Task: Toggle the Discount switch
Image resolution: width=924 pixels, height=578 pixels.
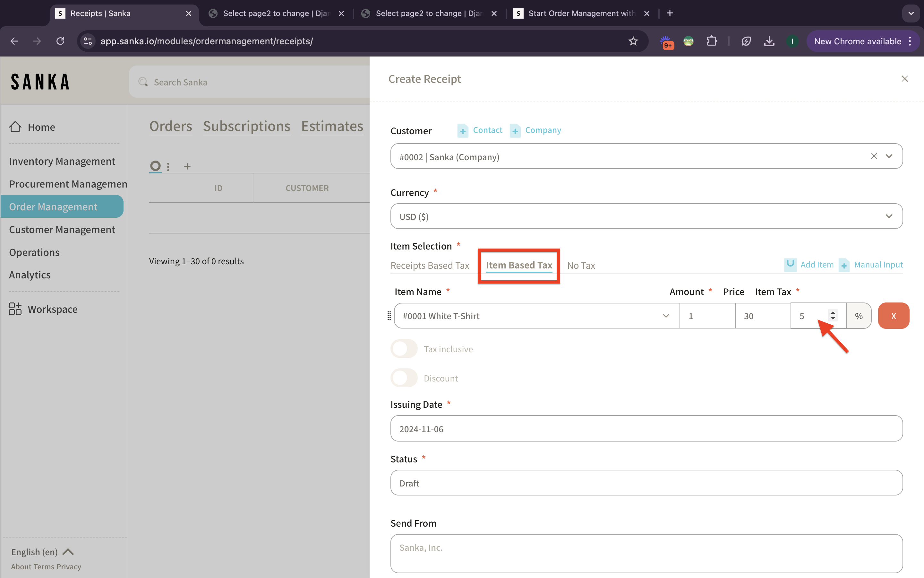Action: tap(404, 378)
